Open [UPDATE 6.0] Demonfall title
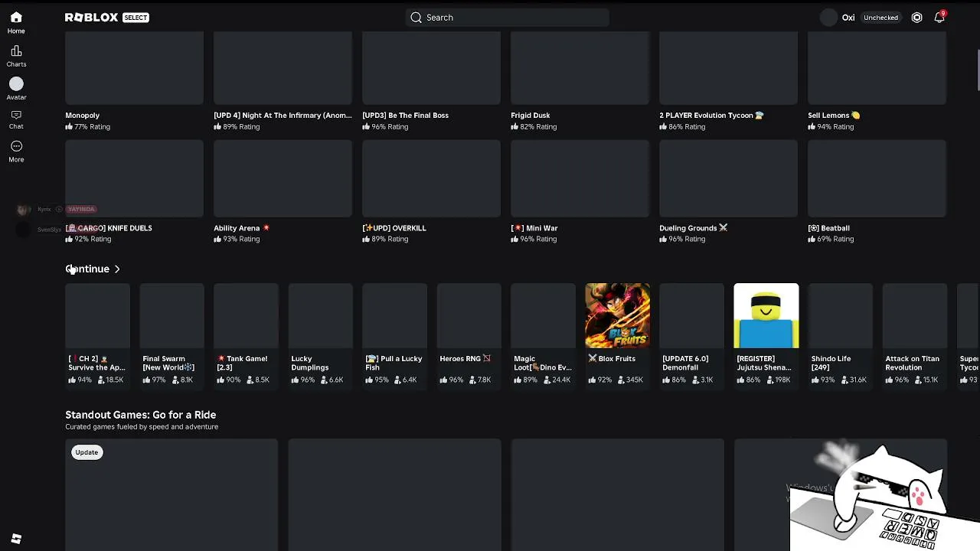 coord(685,363)
